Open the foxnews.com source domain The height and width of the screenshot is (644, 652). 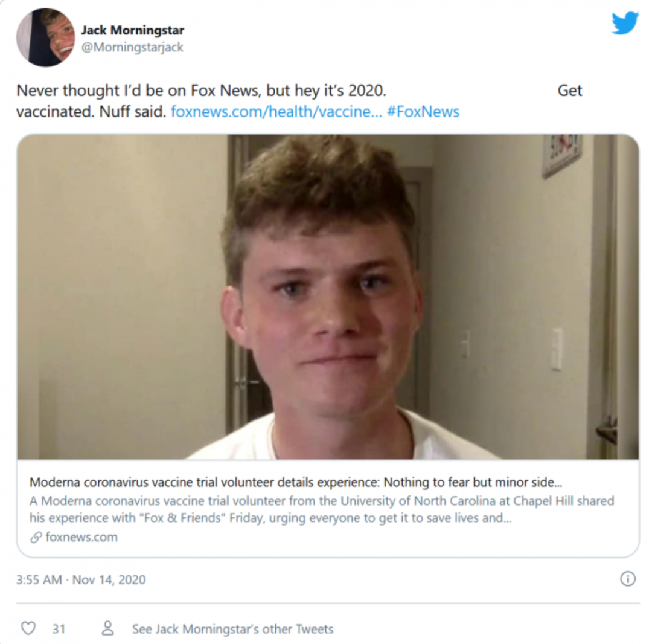coord(81,537)
